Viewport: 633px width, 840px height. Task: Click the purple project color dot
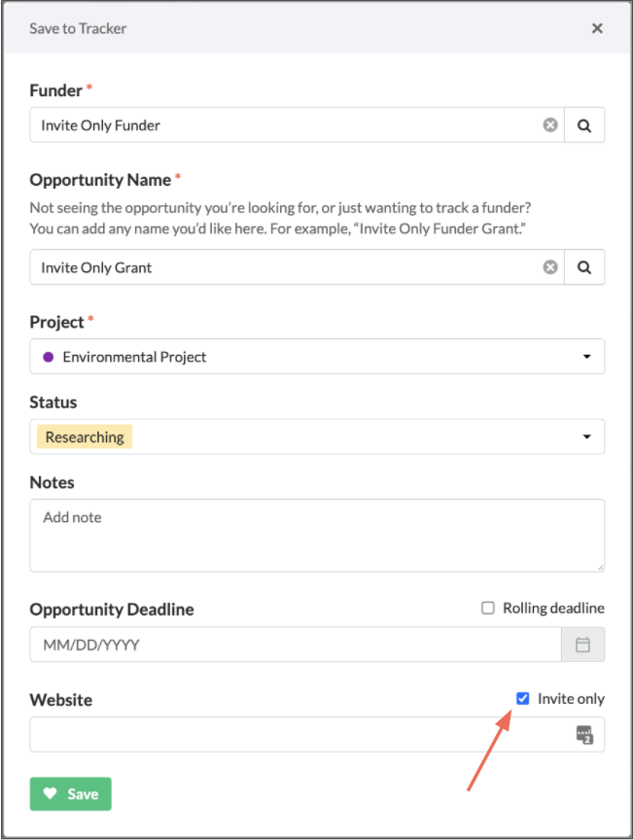coord(49,357)
